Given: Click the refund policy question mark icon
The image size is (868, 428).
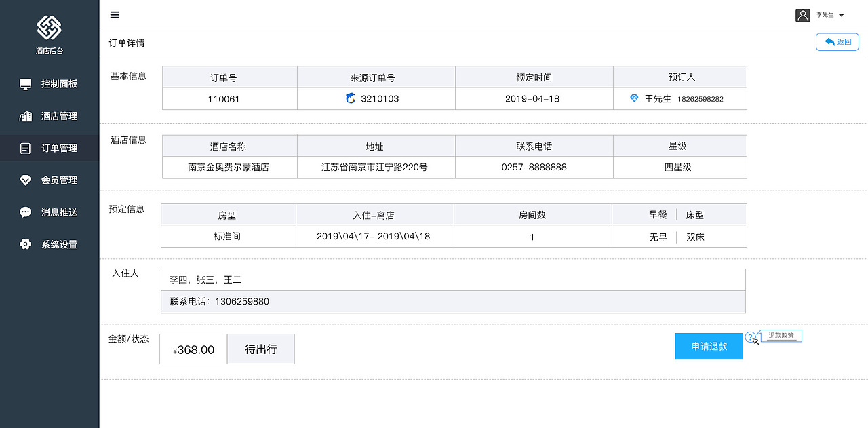Looking at the screenshot, I should point(750,336).
